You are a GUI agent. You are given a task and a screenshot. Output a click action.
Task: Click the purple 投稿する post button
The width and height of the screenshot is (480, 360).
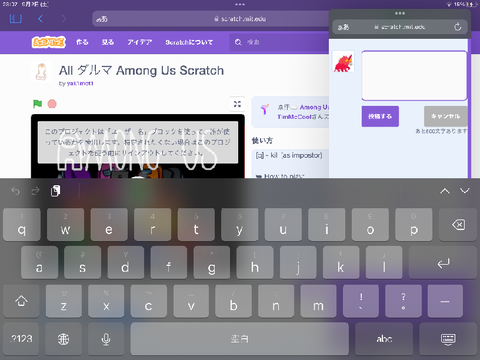pyautogui.click(x=380, y=116)
